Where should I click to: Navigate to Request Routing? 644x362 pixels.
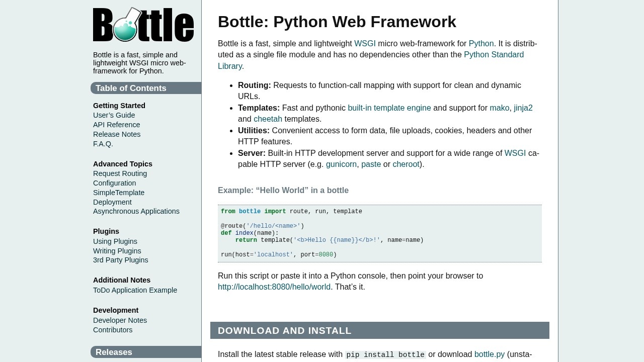tap(120, 173)
